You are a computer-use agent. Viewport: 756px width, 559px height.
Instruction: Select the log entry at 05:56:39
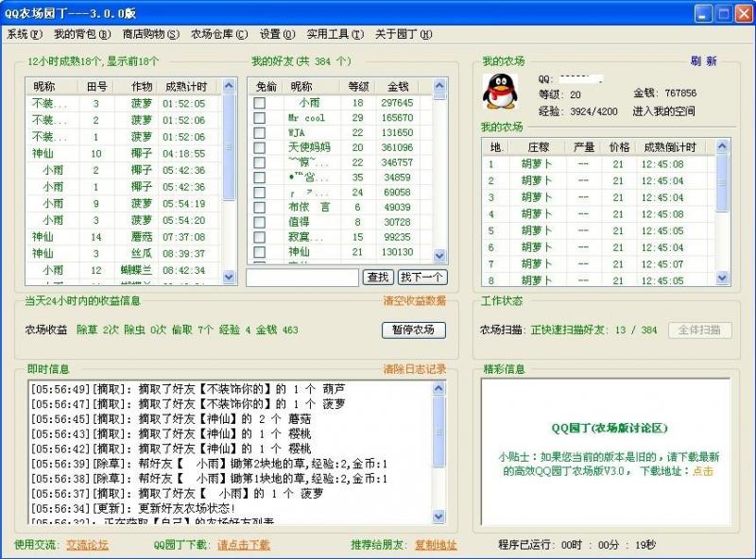tap(209, 464)
